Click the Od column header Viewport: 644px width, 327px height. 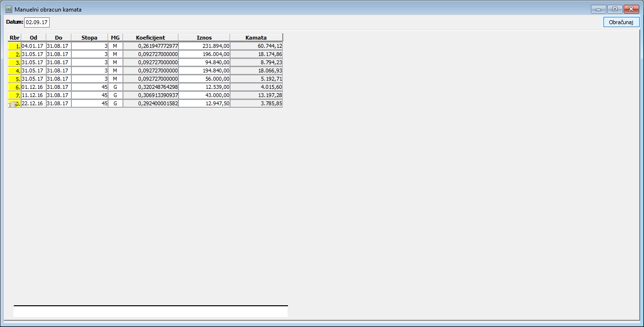pos(34,37)
